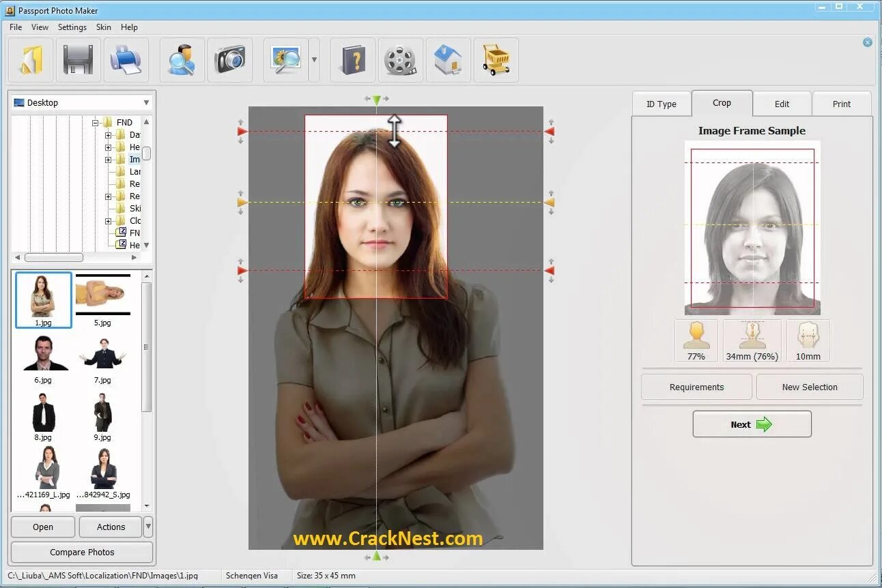This screenshot has height=588, width=882.
Task: Open the Skin menu
Action: click(x=104, y=27)
